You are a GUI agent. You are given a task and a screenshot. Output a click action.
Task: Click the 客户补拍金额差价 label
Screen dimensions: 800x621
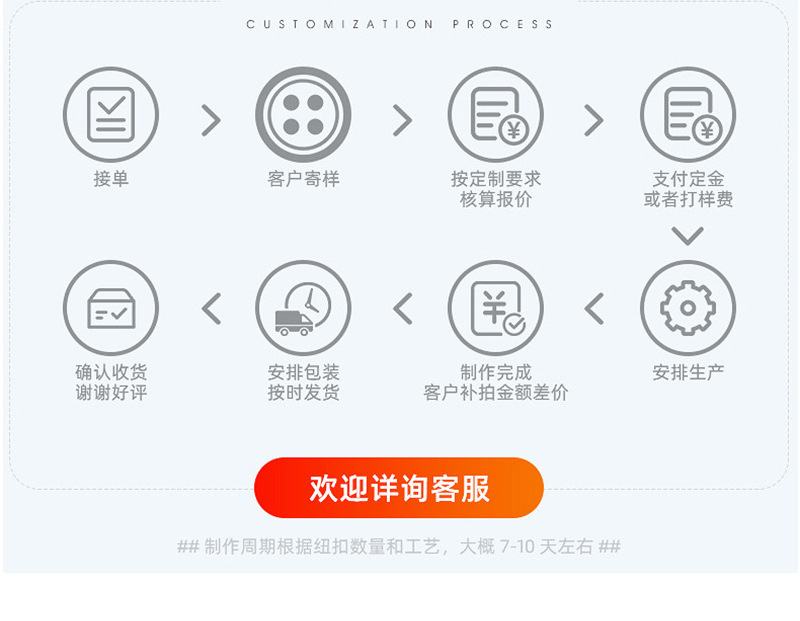pyautogui.click(x=495, y=393)
